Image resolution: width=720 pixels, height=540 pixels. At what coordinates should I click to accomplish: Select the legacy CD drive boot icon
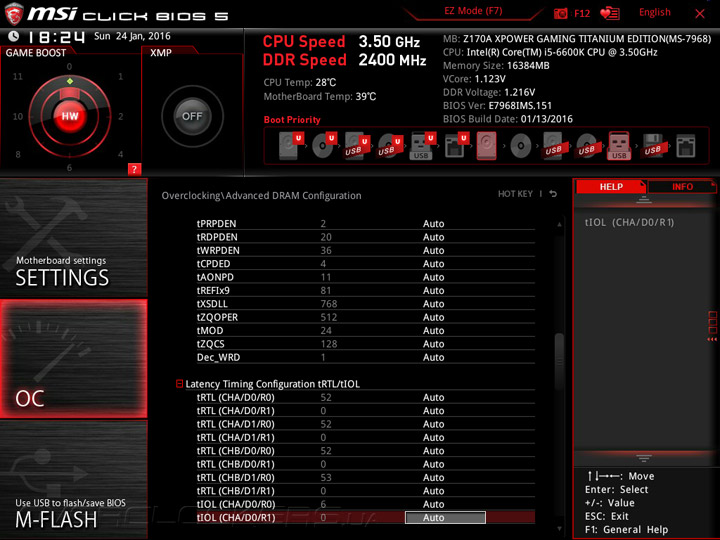521,146
